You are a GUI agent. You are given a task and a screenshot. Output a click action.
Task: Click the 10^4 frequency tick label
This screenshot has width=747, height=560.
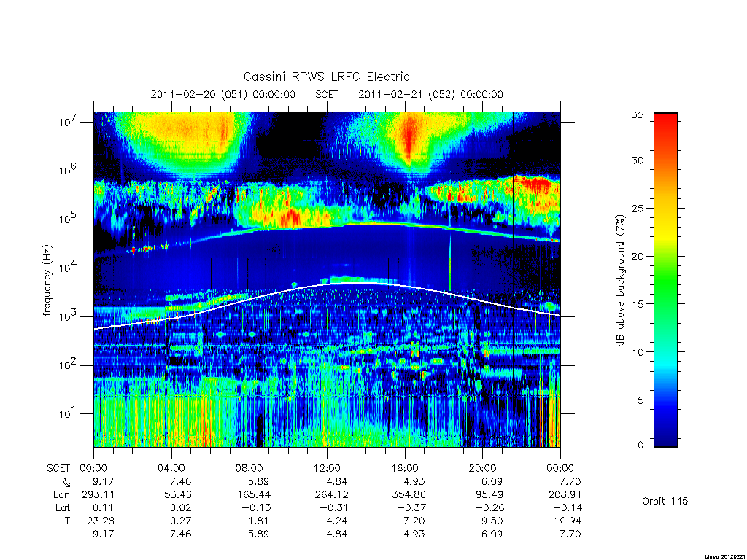[x=69, y=268]
